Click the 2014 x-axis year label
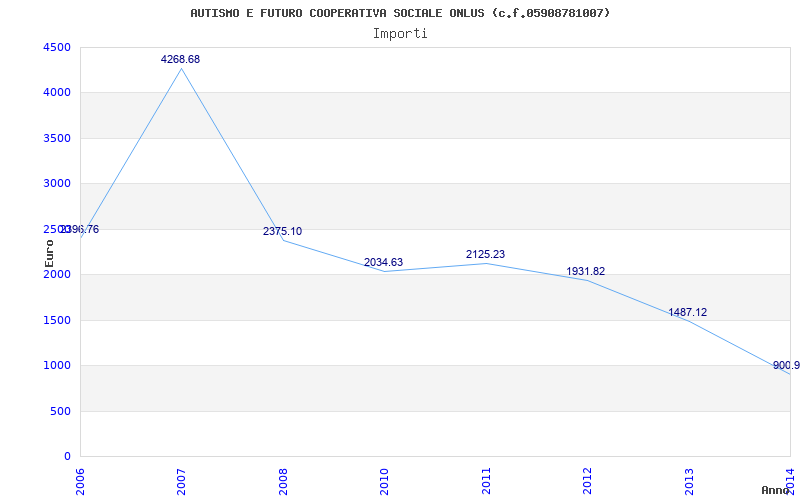The height and width of the screenshot is (500, 800). (790, 481)
